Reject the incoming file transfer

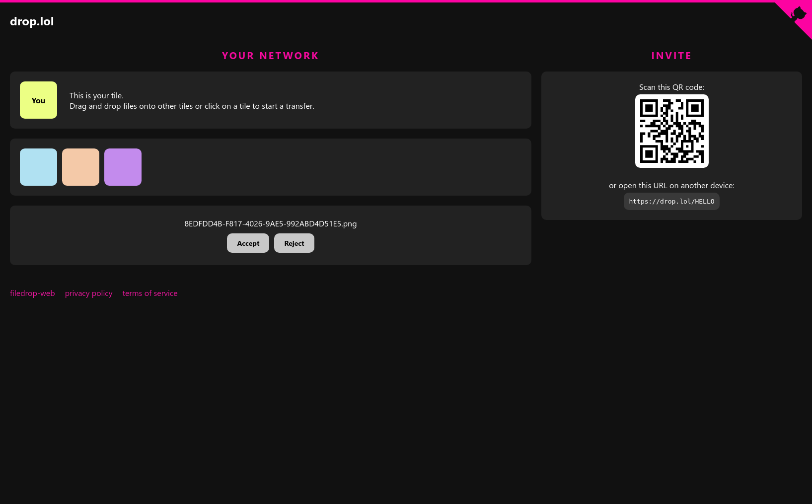click(x=294, y=243)
